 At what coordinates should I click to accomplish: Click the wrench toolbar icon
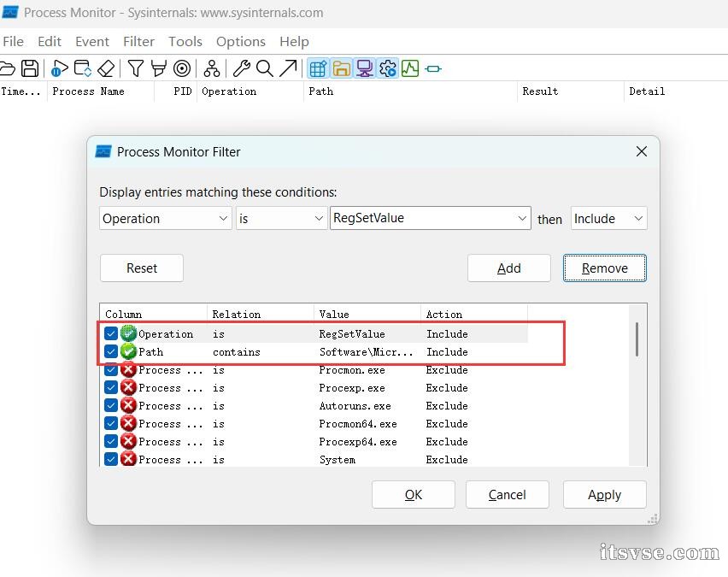(242, 68)
